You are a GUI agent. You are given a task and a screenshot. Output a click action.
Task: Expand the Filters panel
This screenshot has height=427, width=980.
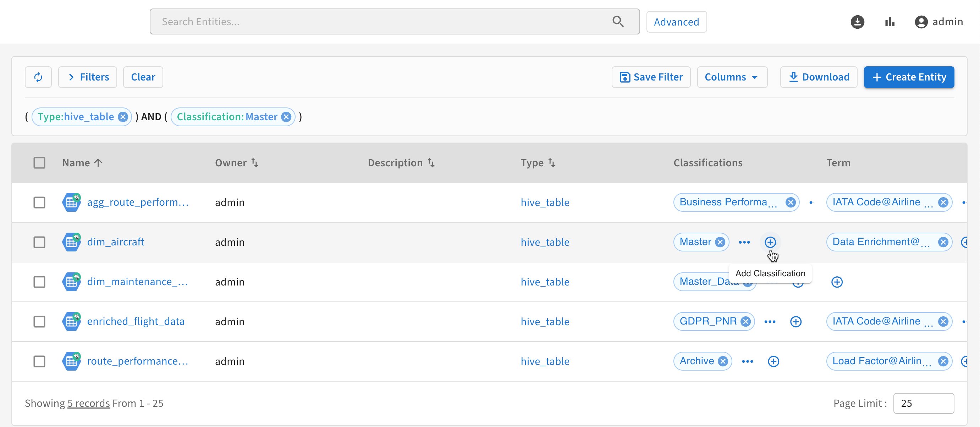click(88, 77)
